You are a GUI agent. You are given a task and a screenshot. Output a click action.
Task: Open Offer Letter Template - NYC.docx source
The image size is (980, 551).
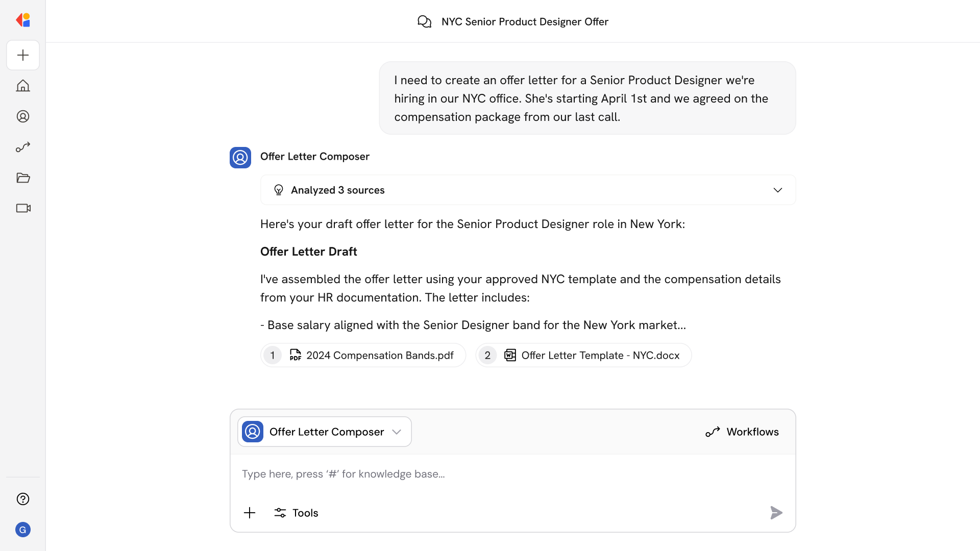coord(583,355)
